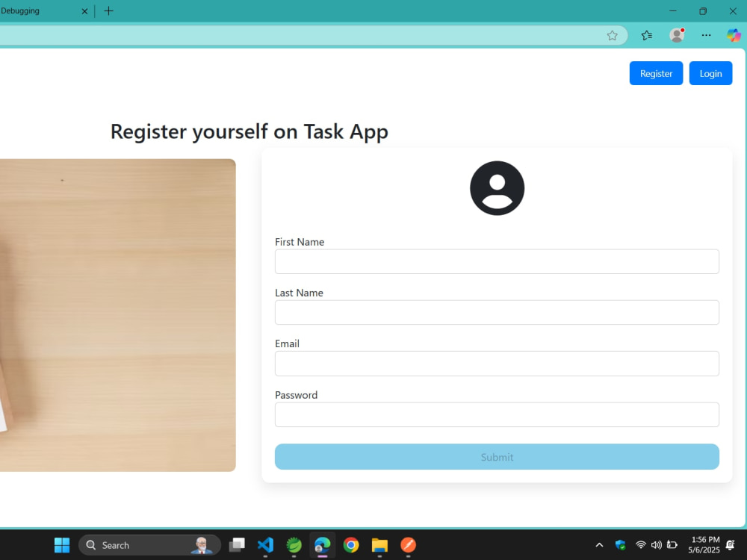Open the Copilot sidebar icon
The image size is (747, 560).
click(734, 35)
